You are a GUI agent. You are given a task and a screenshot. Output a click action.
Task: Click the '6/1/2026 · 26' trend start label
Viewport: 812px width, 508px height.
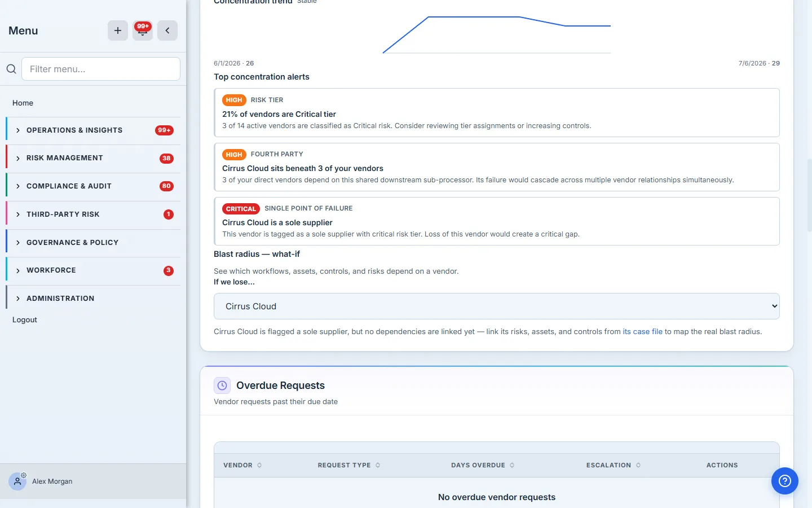click(x=233, y=63)
